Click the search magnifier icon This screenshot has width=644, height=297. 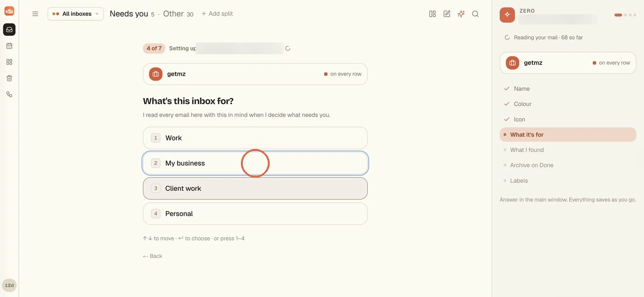(475, 14)
